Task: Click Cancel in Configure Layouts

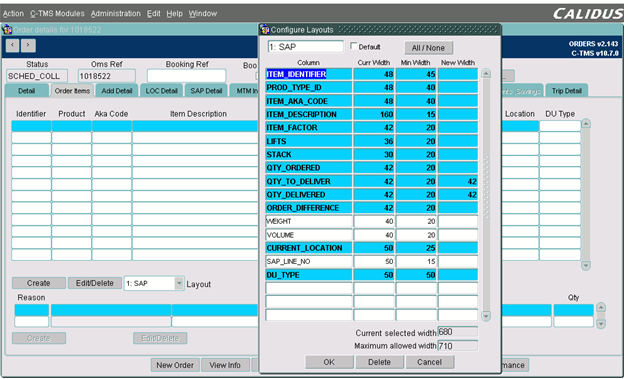Action: tap(429, 362)
